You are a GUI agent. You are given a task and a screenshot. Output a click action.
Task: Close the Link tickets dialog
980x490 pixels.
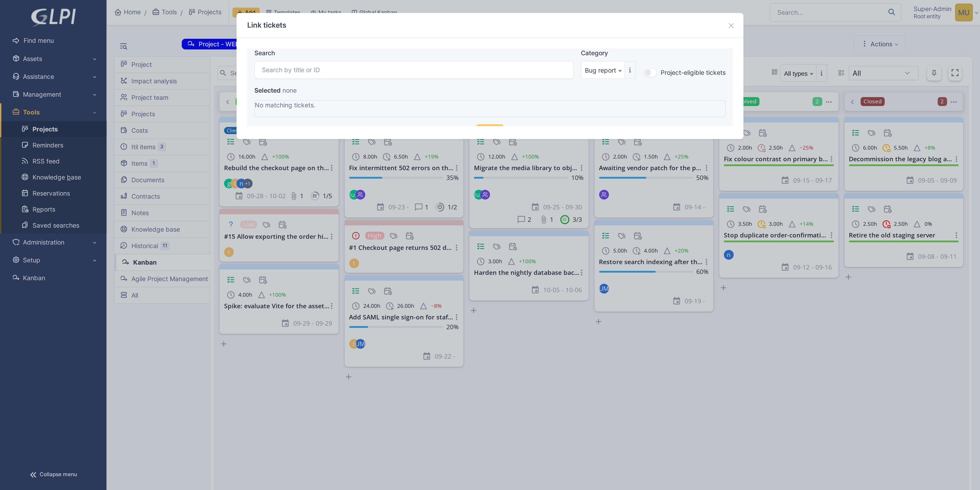click(731, 25)
